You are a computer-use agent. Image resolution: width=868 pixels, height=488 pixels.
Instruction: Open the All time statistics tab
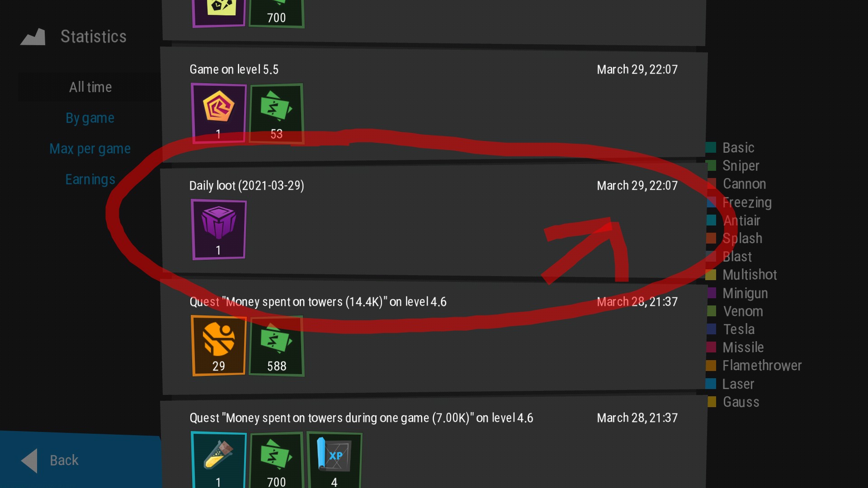tap(90, 87)
